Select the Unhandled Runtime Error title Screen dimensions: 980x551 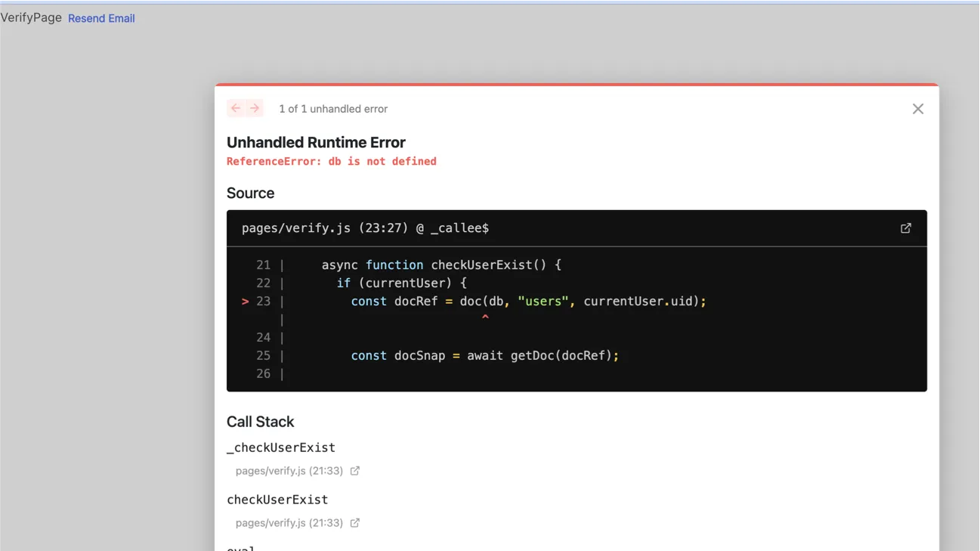click(x=316, y=142)
